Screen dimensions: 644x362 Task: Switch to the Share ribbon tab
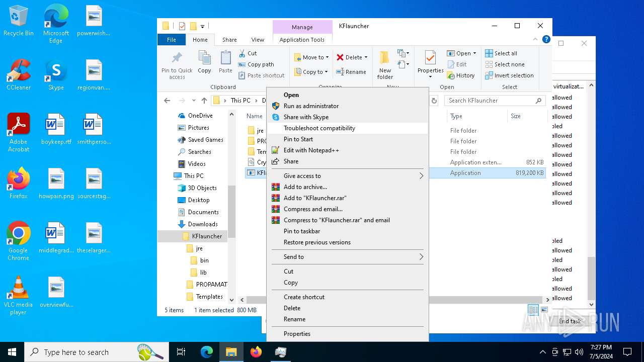point(229,40)
